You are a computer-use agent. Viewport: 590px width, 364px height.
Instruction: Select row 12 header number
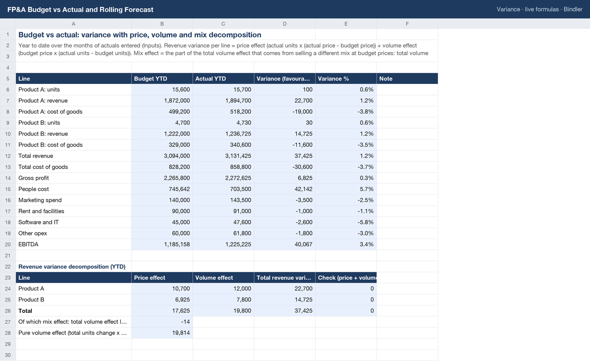(8, 156)
